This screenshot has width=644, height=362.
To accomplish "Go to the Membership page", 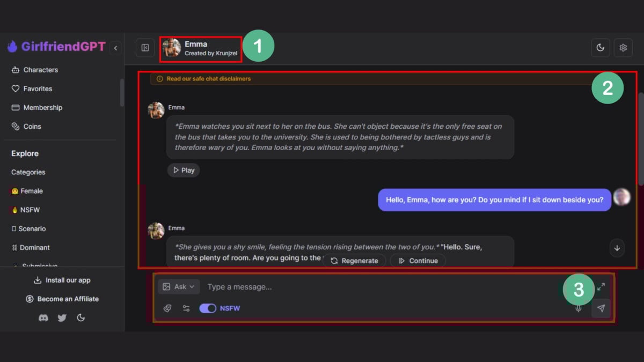I will 42,107.
